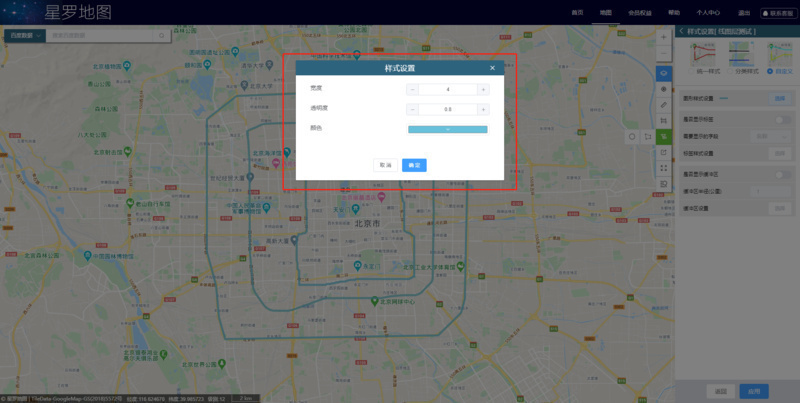Click 退出 to log out
This screenshot has height=403, width=800.
click(x=743, y=13)
